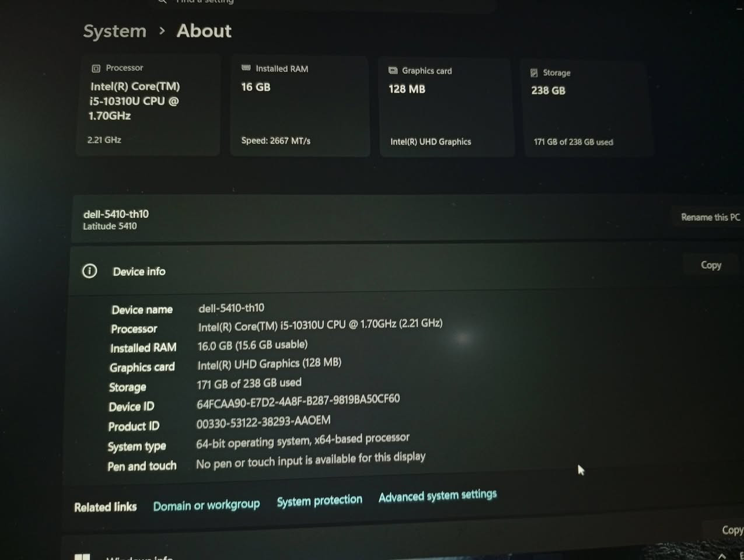
Task: Click the search magnifier icon at top
Action: click(162, 2)
